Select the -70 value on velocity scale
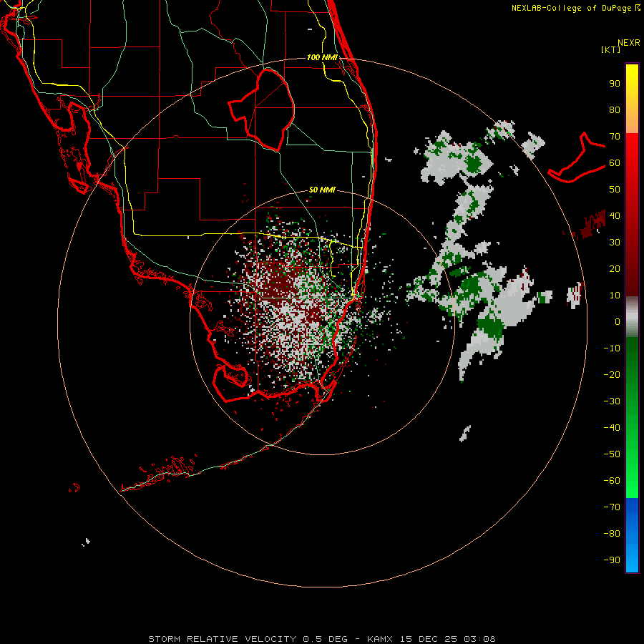 [x=612, y=507]
